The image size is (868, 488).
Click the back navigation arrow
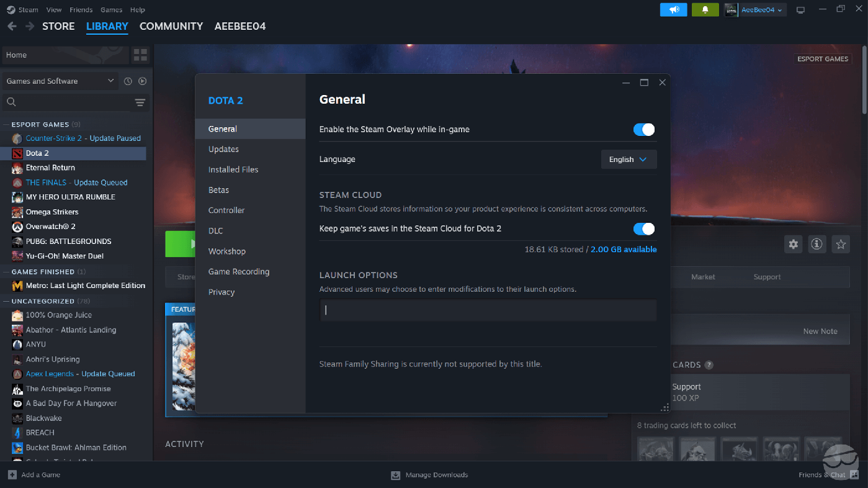12,27
